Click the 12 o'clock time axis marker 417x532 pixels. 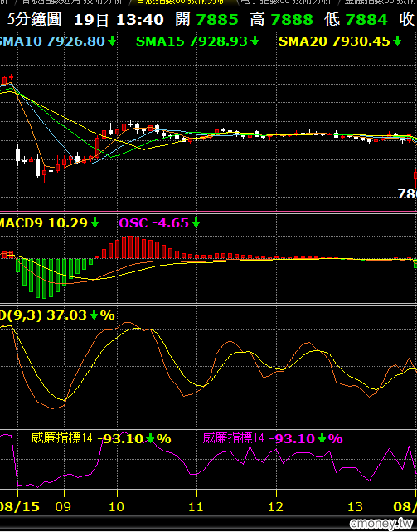pos(275,507)
